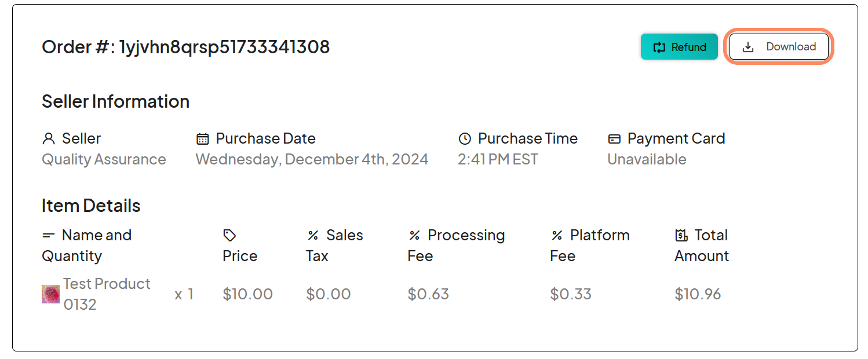Select the person icon next to Seller
This screenshot has height=359, width=868.
pyautogui.click(x=47, y=138)
